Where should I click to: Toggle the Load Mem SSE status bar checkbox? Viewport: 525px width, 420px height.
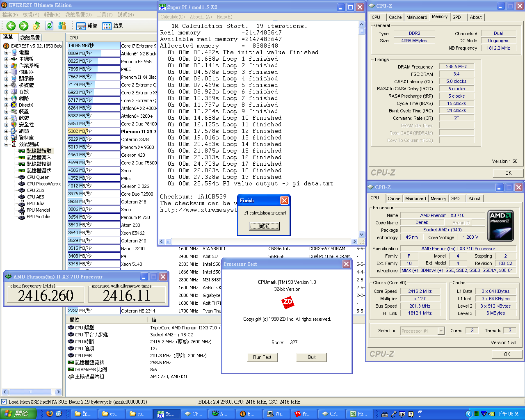click(4, 402)
